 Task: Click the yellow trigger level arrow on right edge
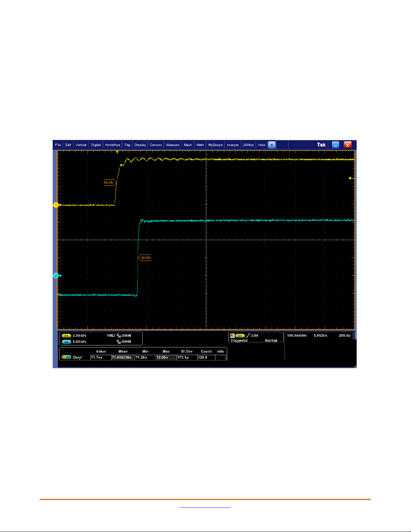click(x=351, y=178)
